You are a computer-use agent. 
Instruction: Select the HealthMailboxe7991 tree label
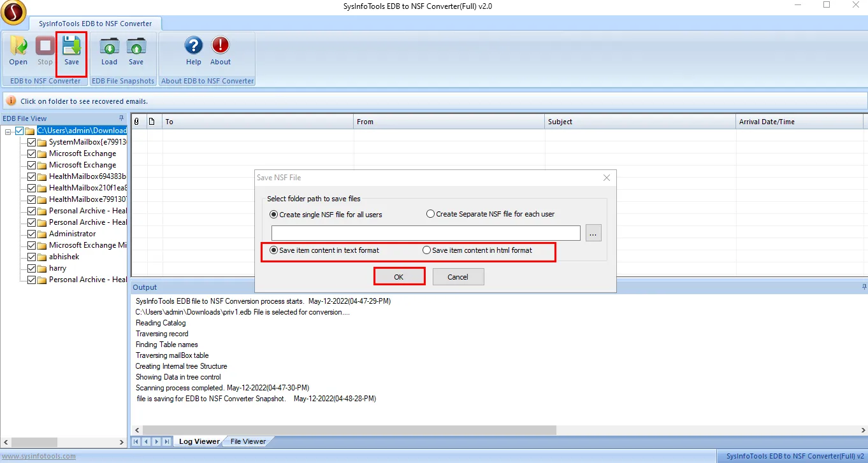(88, 199)
